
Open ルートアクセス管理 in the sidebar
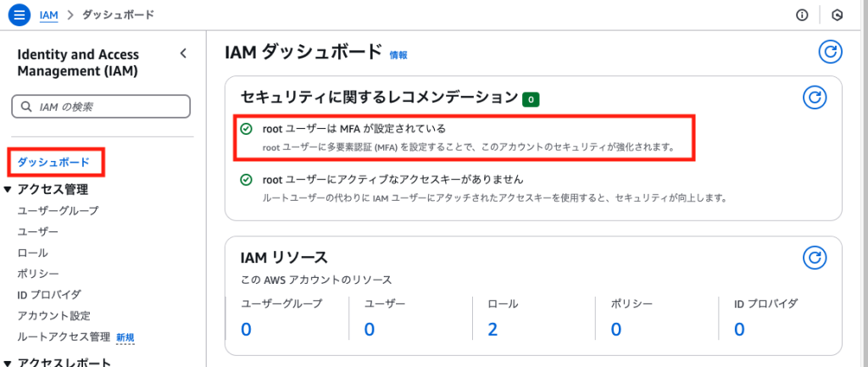(x=64, y=336)
